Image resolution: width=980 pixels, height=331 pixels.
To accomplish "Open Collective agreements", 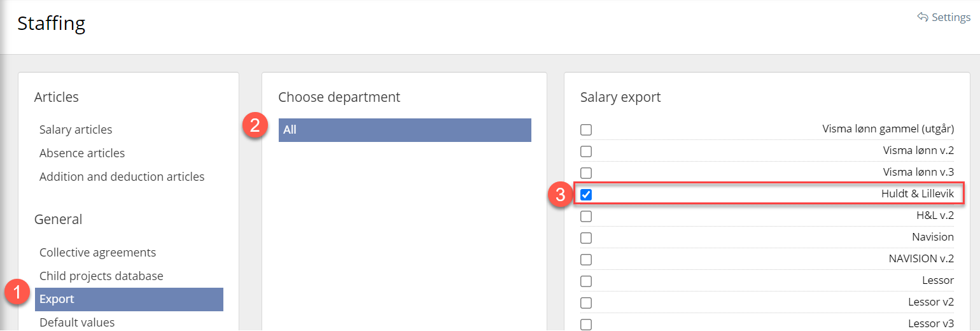I will [97, 253].
